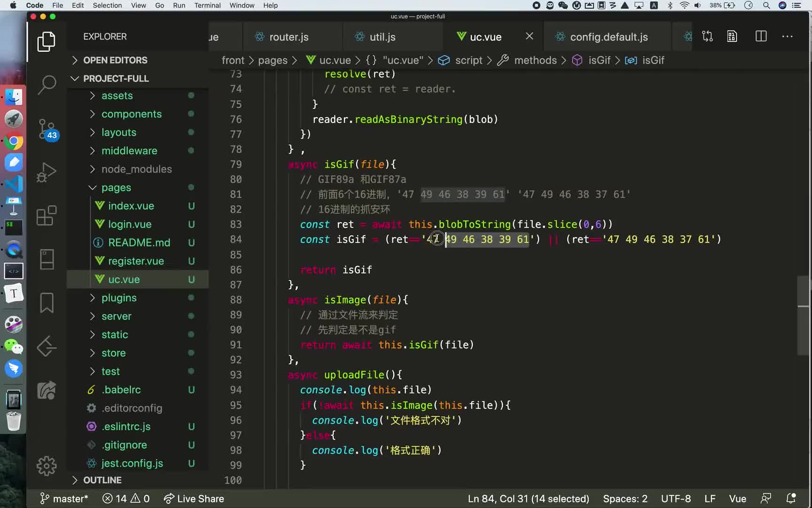Screen dimensions: 812x508
Task: Open register.vue in the explorer
Action: pyautogui.click(x=136, y=261)
